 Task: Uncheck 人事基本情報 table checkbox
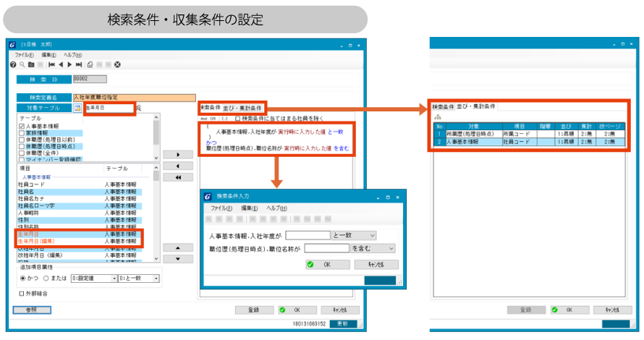point(22,127)
